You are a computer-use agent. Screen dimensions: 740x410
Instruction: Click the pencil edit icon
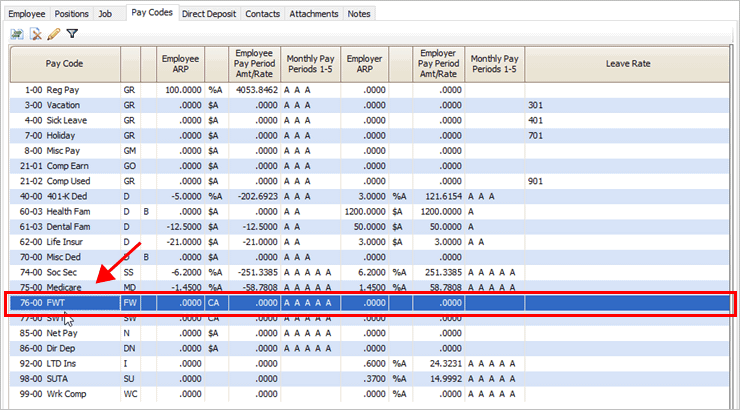click(x=54, y=33)
